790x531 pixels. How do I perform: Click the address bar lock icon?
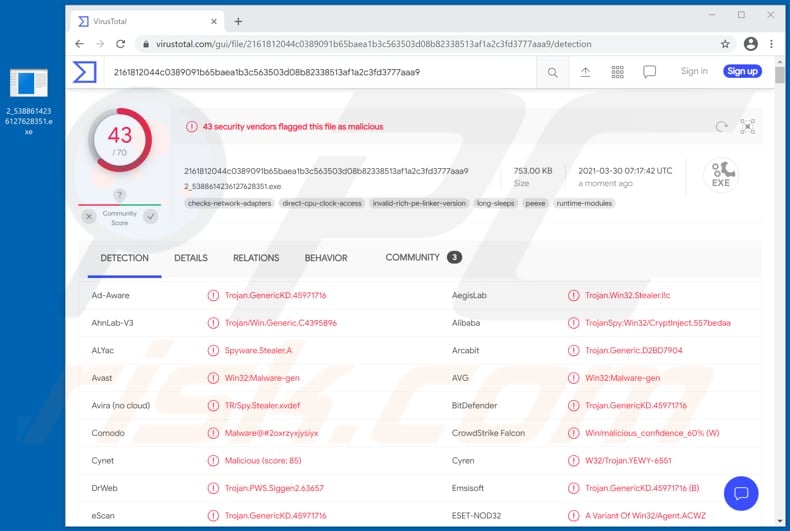tap(146, 44)
